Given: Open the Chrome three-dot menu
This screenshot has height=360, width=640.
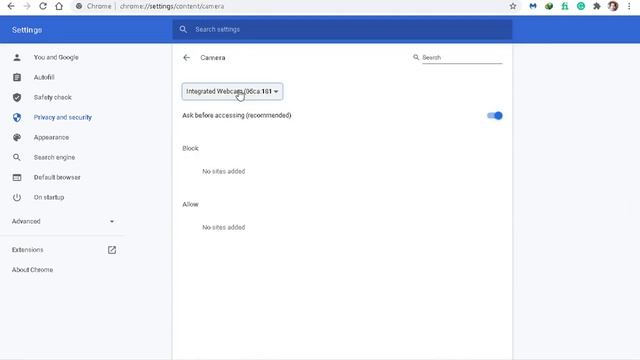Looking at the screenshot, I should [629, 6].
